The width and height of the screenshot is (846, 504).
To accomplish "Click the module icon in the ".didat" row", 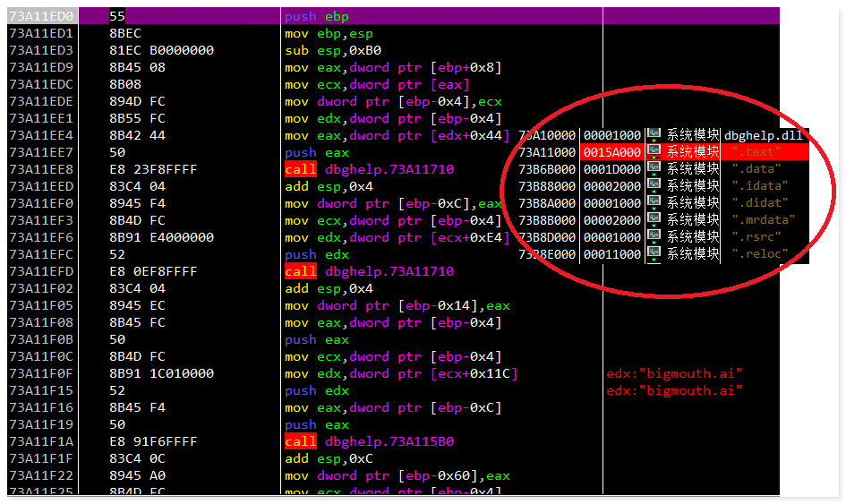I will [654, 202].
